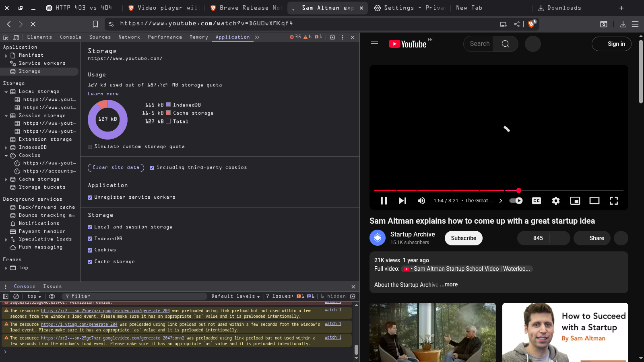The height and width of the screenshot is (362, 644).
Task: Click the YouTube search magnifier button
Action: pos(506,44)
